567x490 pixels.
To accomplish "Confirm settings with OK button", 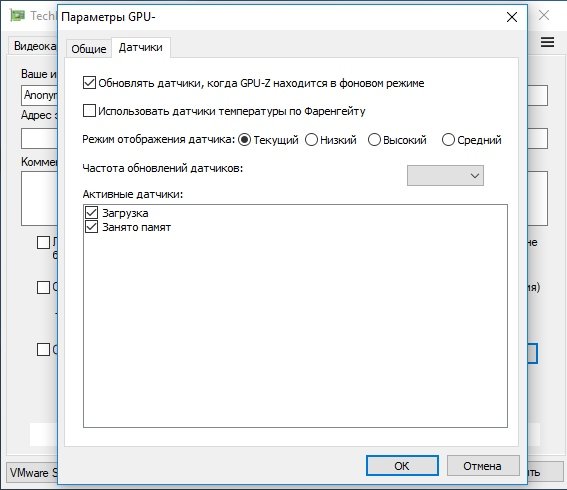I will click(x=402, y=466).
